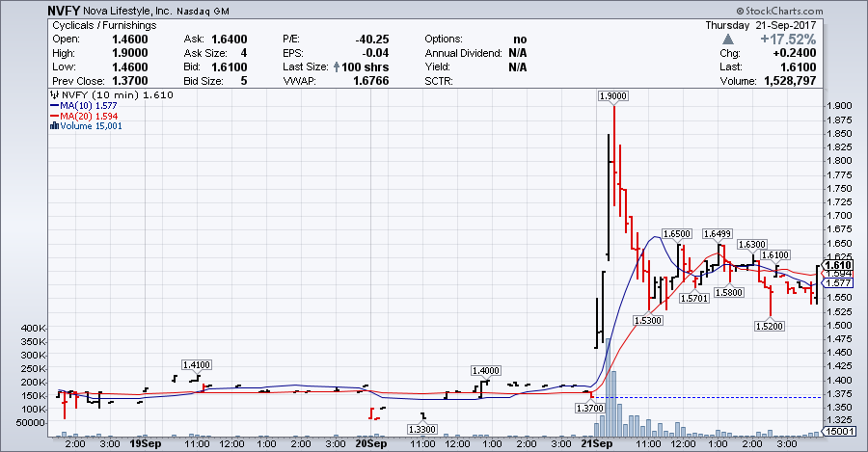Click the 1.3300 low price callout
The image size is (868, 452).
pos(422,429)
